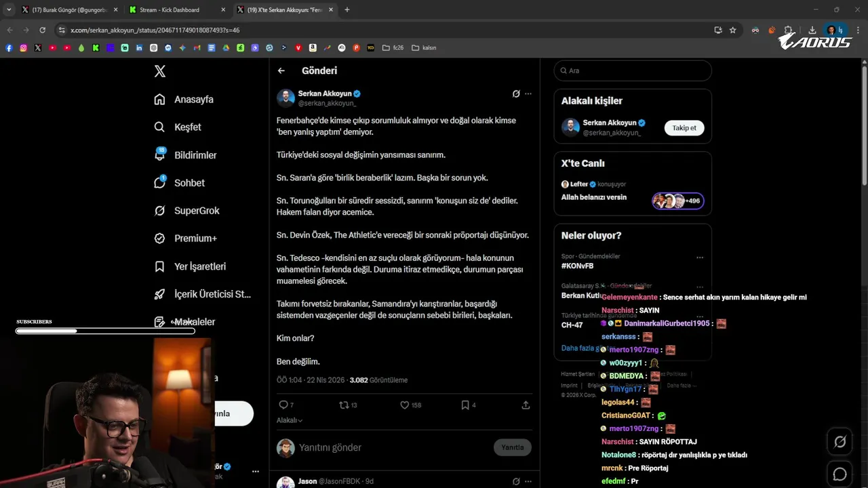Open the Google Drive bookmark icon
The image size is (868, 488).
coord(226,48)
